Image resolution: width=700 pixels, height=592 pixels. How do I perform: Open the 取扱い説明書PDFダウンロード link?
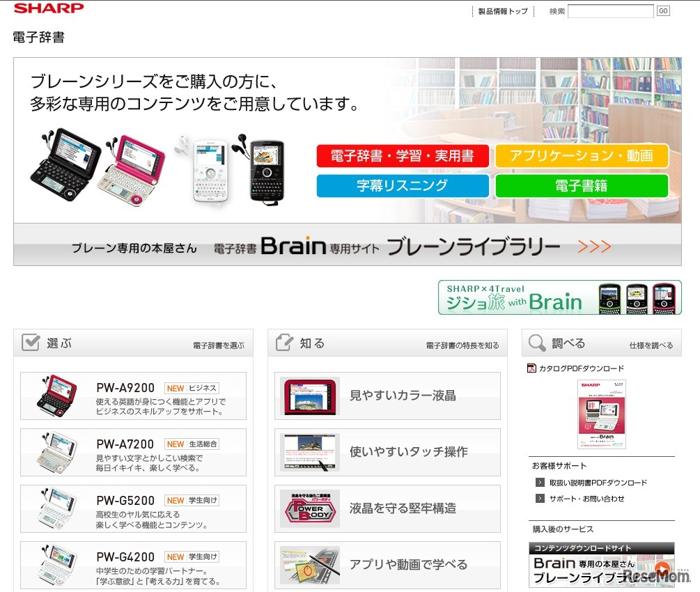(x=598, y=483)
